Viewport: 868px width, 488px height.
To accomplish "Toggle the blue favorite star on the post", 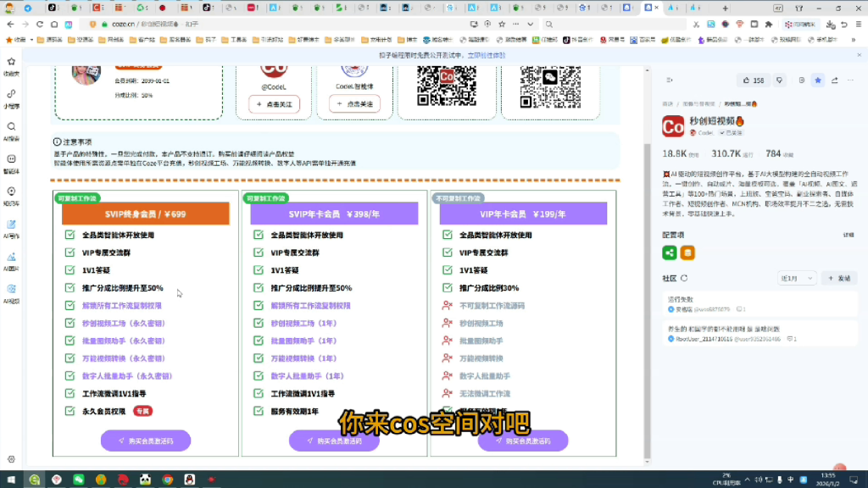I will tap(817, 80).
